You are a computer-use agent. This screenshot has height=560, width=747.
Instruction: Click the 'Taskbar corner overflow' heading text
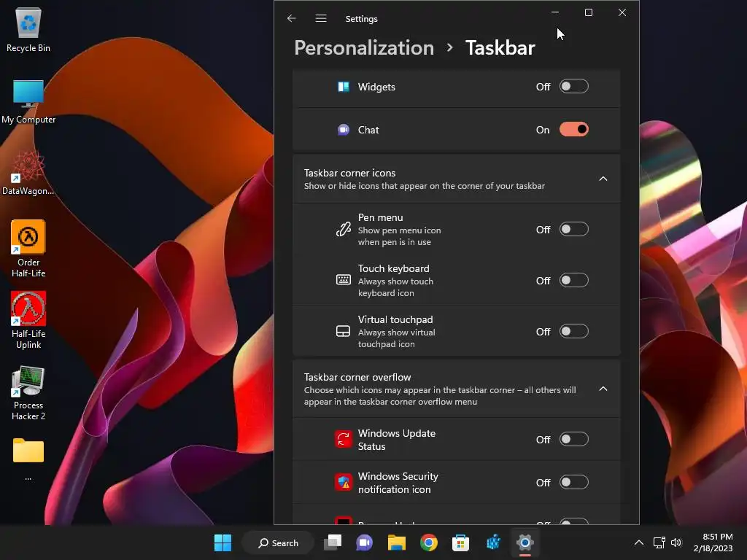click(x=357, y=377)
